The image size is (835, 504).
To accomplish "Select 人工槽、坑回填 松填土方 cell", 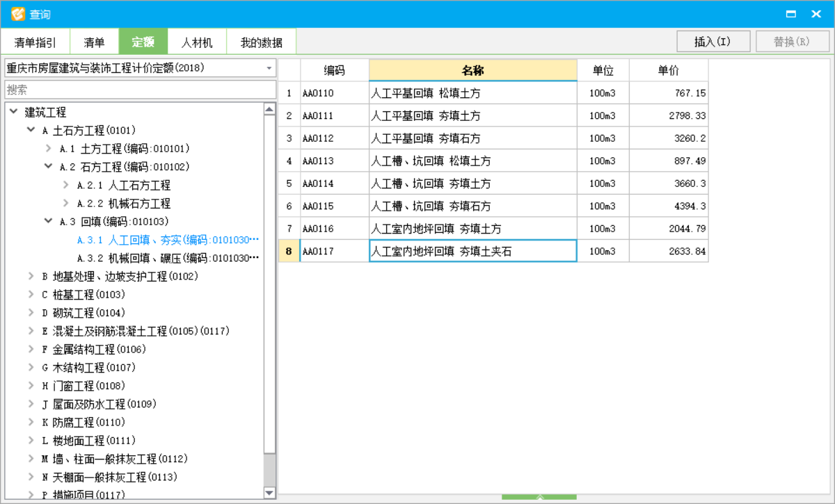I will coord(473,161).
